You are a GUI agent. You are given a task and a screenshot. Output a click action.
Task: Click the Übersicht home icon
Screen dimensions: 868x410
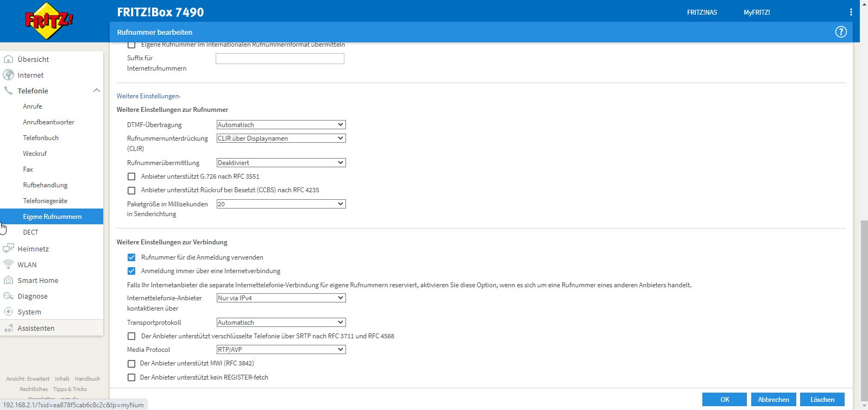tap(8, 59)
